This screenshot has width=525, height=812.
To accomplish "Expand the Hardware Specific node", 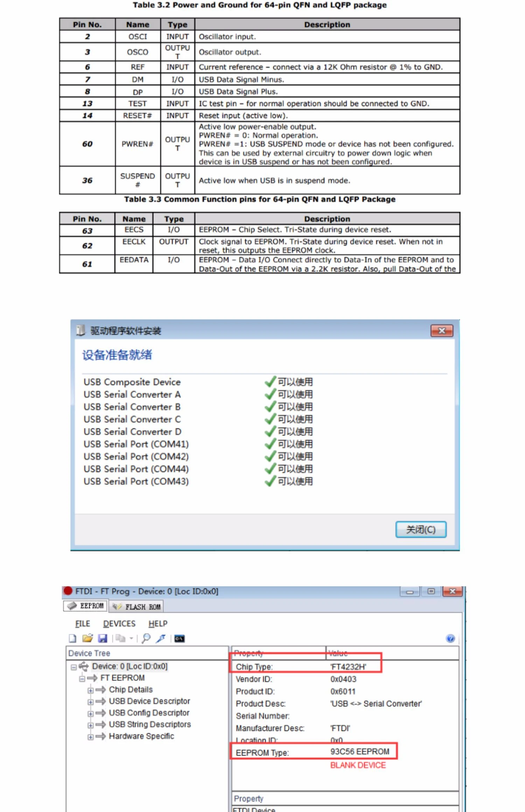I will point(90,737).
